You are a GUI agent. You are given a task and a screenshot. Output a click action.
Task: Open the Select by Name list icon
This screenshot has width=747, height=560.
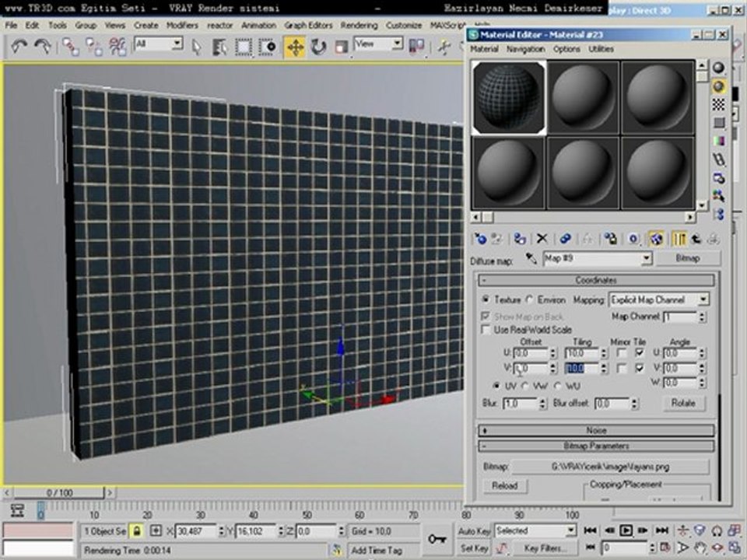point(219,47)
